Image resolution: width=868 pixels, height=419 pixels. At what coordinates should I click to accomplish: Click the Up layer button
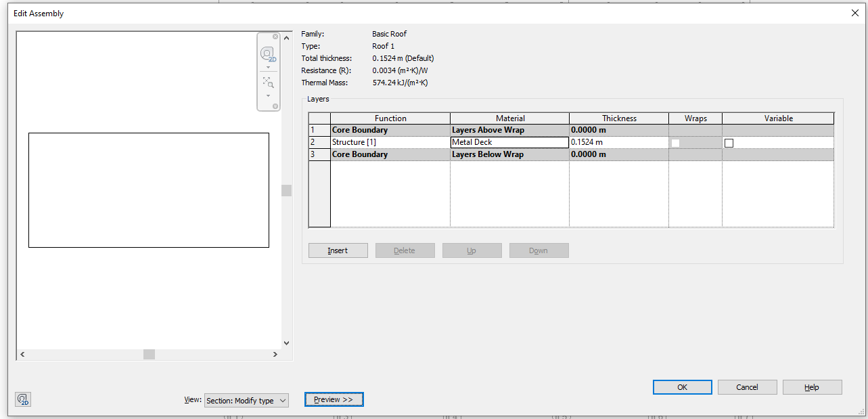(472, 250)
